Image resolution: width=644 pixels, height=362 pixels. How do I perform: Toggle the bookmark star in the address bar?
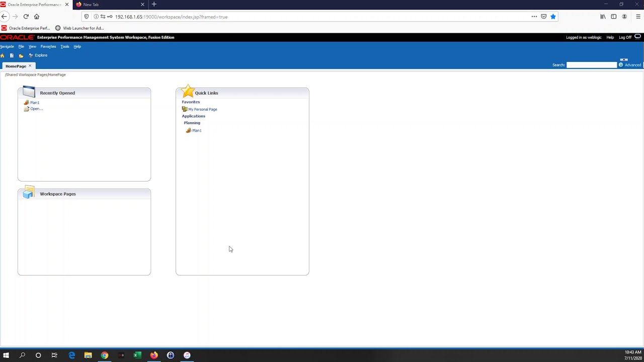(553, 17)
